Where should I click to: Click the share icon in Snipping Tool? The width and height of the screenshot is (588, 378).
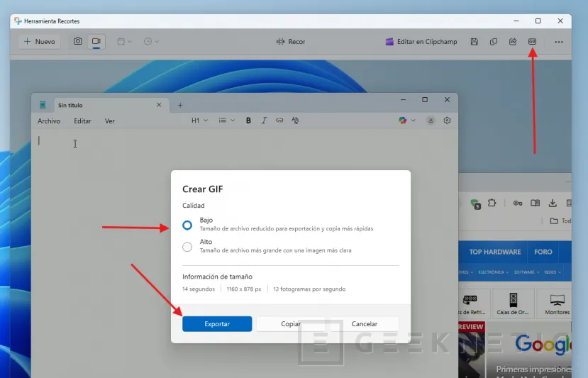(x=512, y=42)
